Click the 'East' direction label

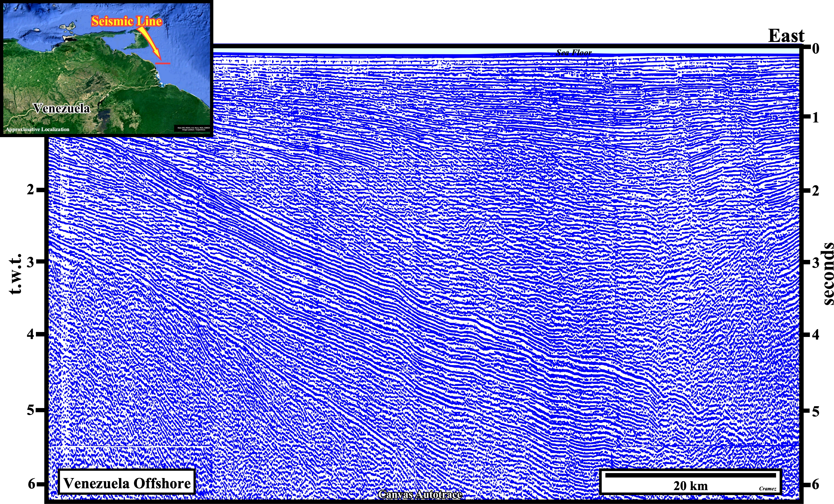click(x=786, y=36)
